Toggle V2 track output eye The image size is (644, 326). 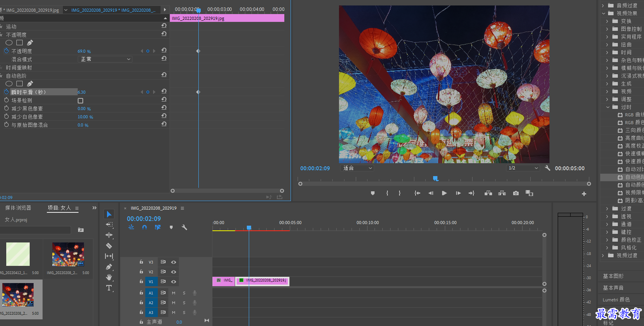[173, 272]
